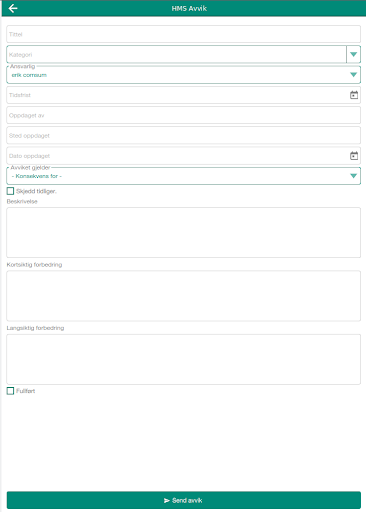The image size is (366, 512).
Task: Click the Beskrivelse label
Action: [22, 201]
